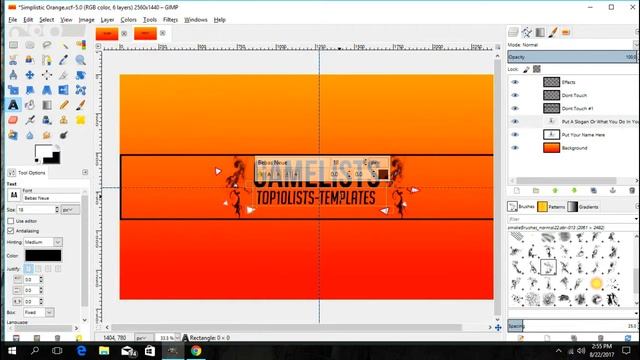
Task: Open File Explorer from the taskbar
Action: tap(104, 351)
